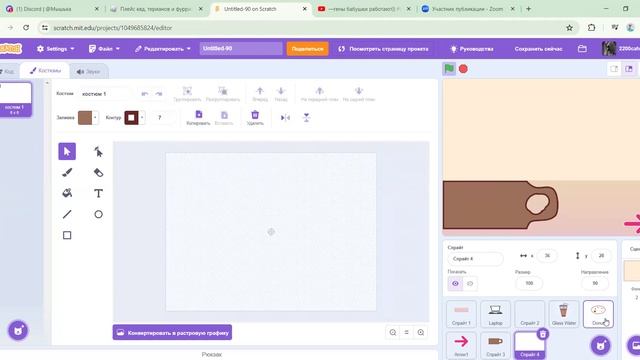Image resolution: width=640 pixels, height=360 pixels.
Task: Switch to the large stage layout
Action: coord(629,69)
